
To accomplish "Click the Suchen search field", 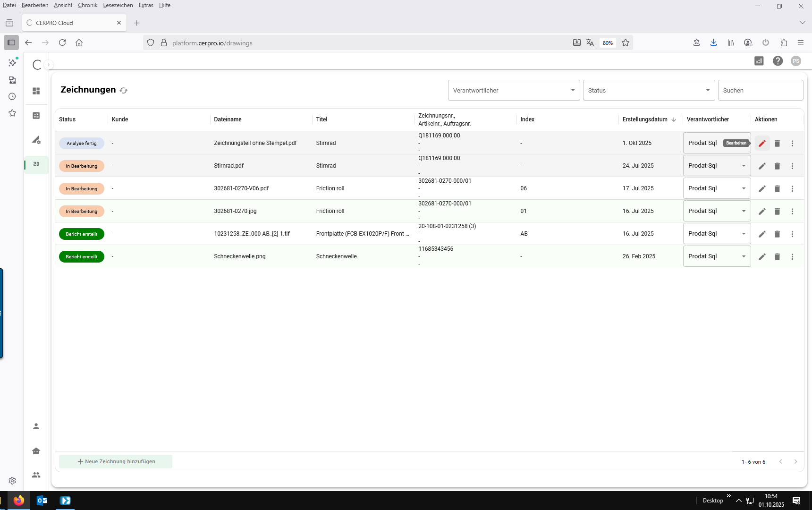I will pos(760,90).
